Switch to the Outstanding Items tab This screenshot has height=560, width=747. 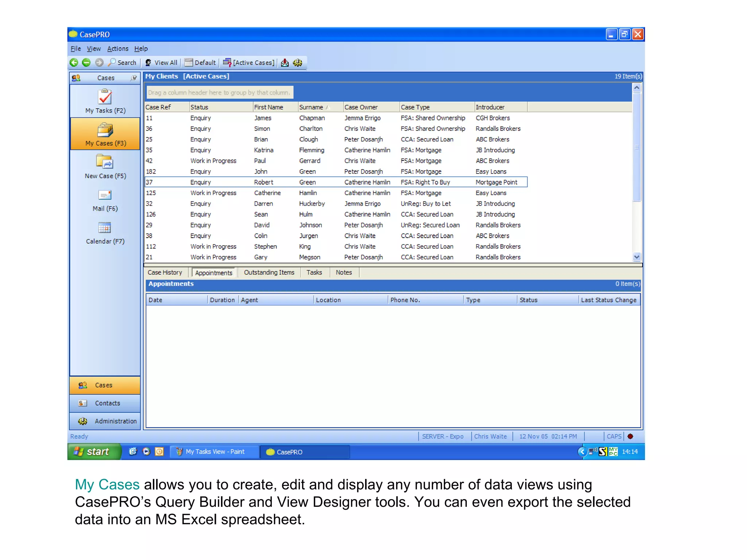[x=269, y=272]
